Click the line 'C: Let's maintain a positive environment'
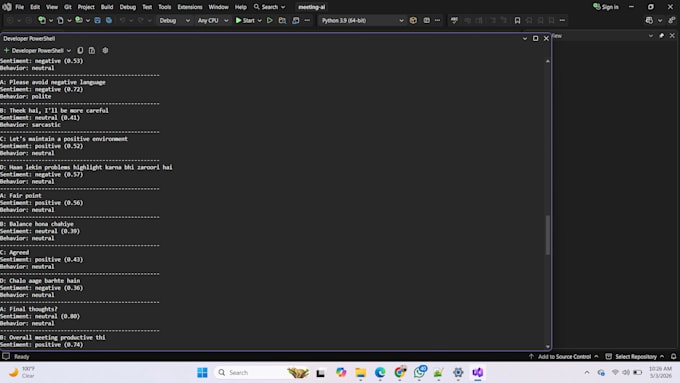The width and height of the screenshot is (680, 383). (64, 139)
